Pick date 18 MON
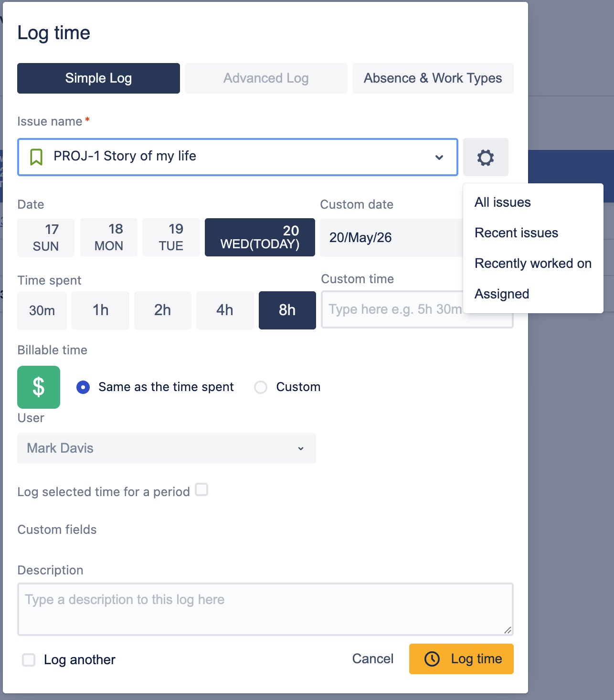Image resolution: width=614 pixels, height=700 pixels. coord(109,237)
